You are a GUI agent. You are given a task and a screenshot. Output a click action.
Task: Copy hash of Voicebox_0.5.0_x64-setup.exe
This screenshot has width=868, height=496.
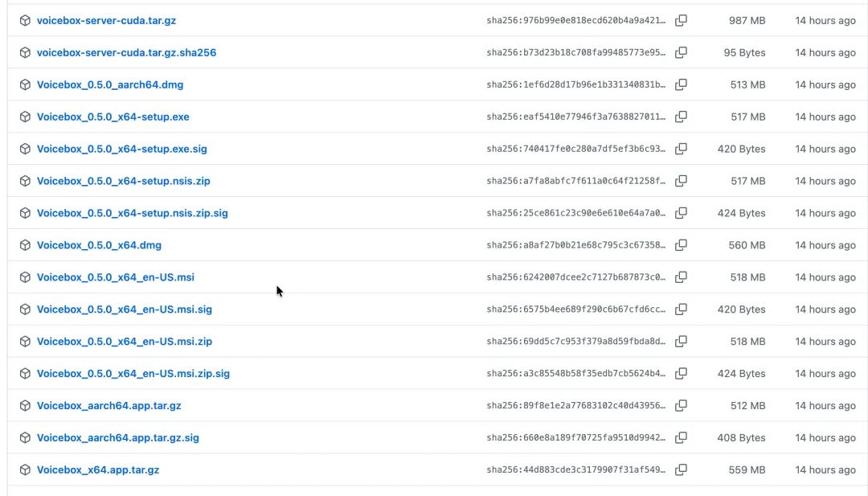(681, 117)
